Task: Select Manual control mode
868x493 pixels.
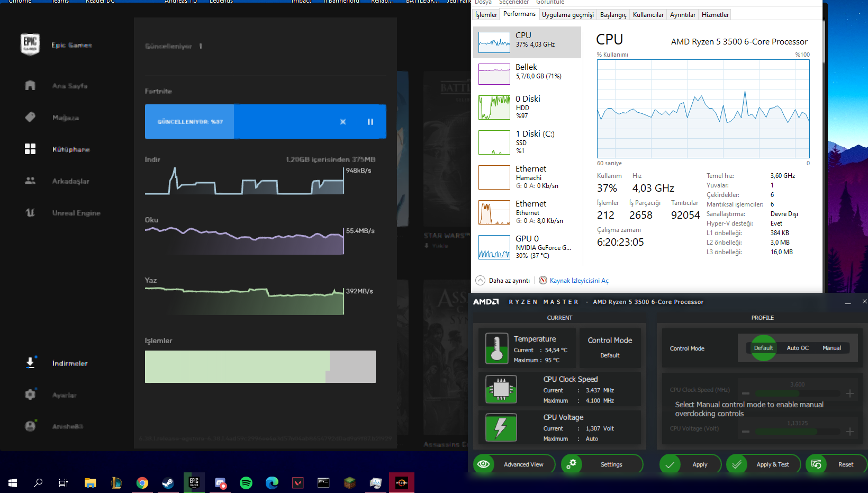Action: (831, 348)
